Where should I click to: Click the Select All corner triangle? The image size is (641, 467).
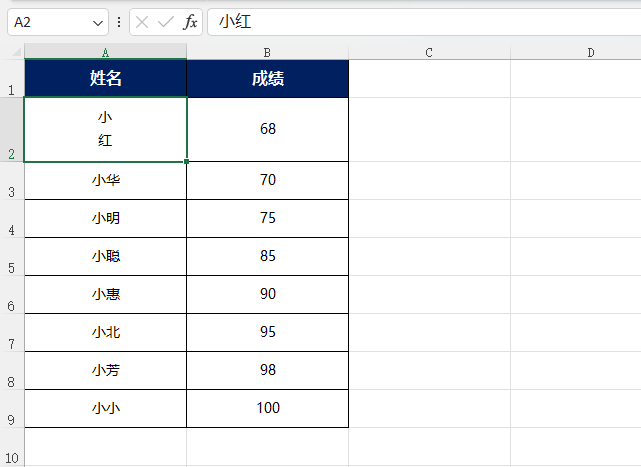[16, 52]
